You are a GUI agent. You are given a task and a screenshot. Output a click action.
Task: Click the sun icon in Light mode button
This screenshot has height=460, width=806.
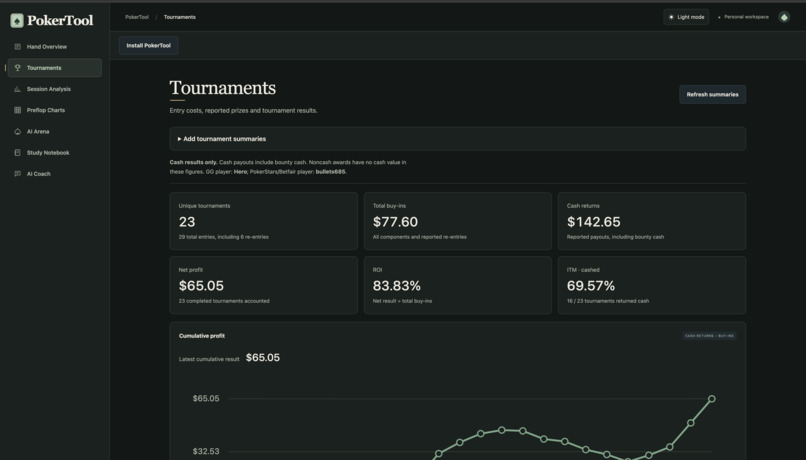point(671,17)
